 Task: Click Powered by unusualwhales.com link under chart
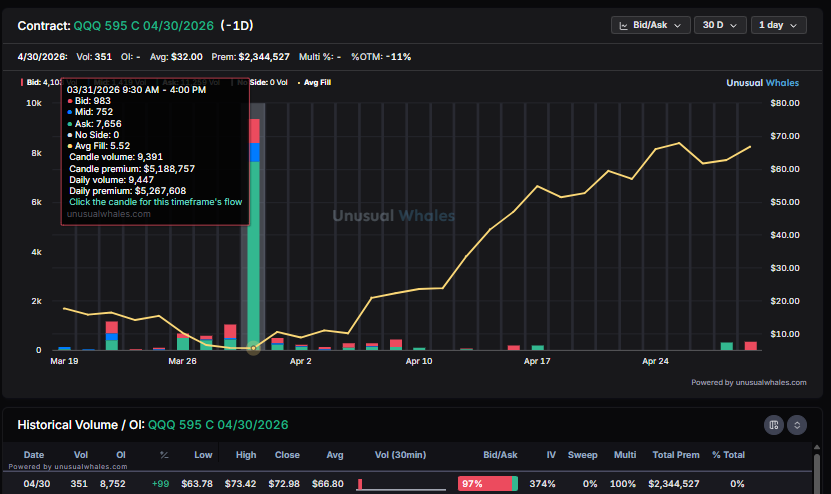pos(748,382)
